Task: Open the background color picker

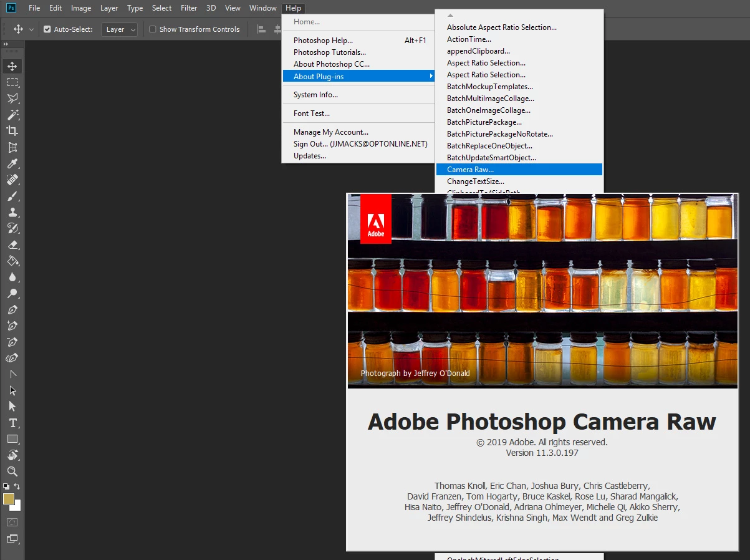Action: click(x=17, y=507)
